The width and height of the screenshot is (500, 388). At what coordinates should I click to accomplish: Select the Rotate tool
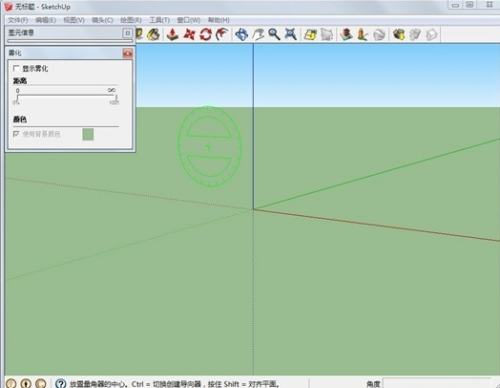coord(205,34)
